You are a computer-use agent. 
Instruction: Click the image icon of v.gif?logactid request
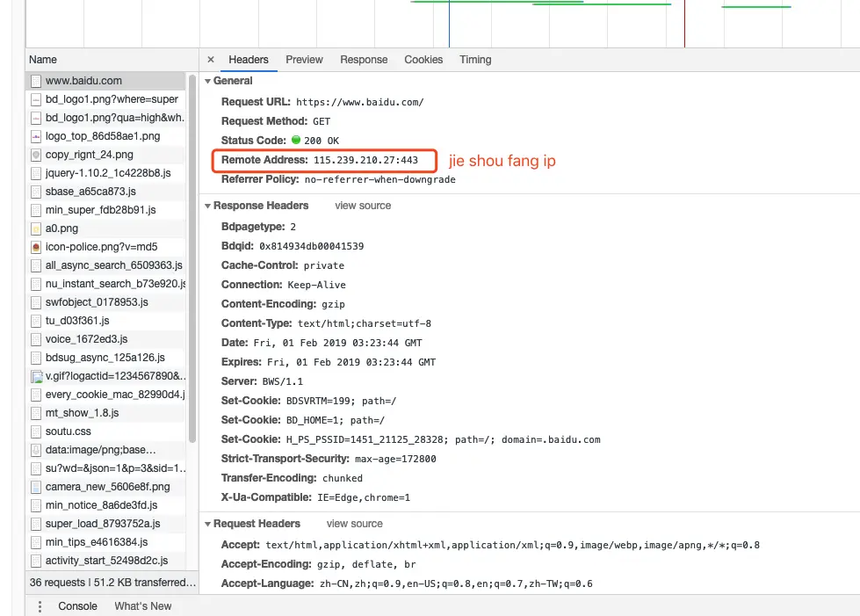coord(36,376)
